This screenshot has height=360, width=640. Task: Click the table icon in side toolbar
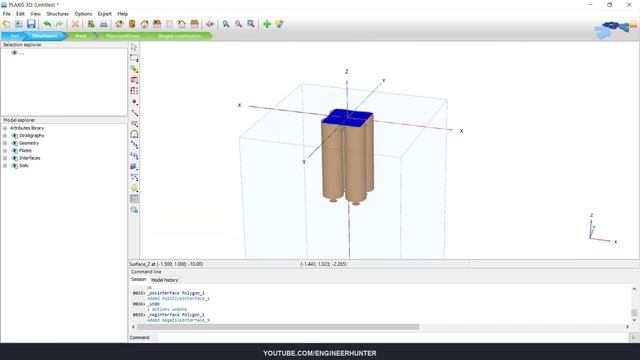tap(134, 199)
